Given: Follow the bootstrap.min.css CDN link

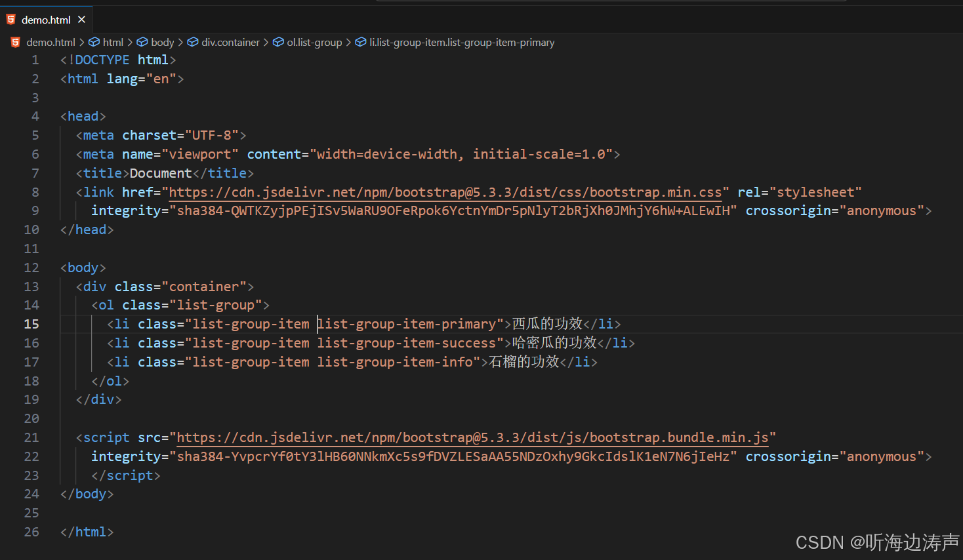Looking at the screenshot, I should 445,192.
